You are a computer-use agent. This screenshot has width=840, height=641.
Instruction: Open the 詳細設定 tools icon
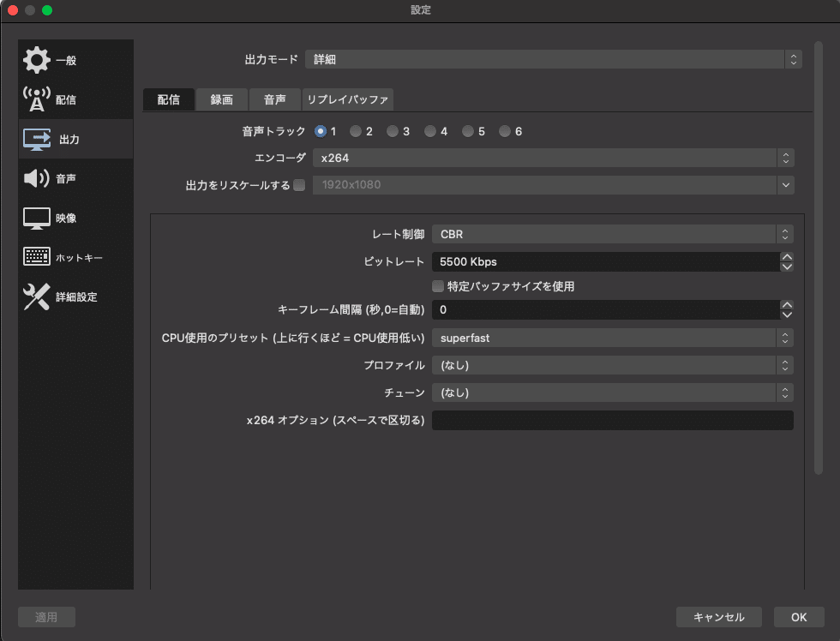(x=36, y=297)
